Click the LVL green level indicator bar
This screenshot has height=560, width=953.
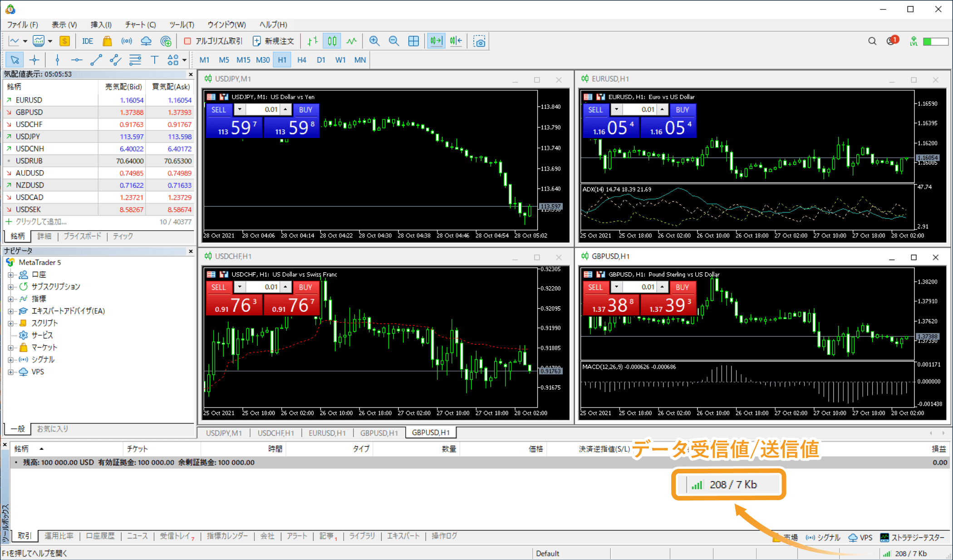coord(936,41)
